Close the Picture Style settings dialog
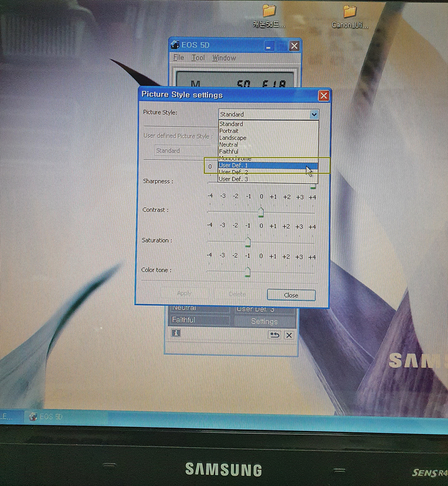448x486 pixels. (x=324, y=96)
